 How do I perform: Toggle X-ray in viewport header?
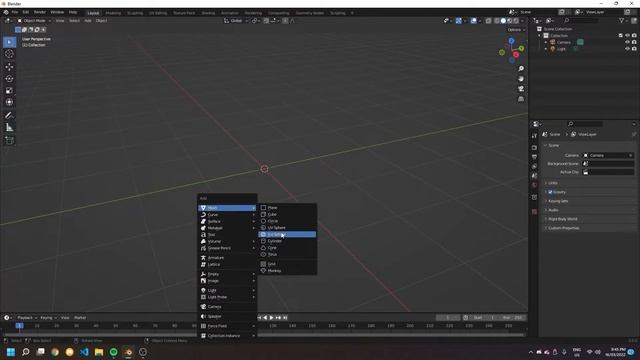pos(489,21)
